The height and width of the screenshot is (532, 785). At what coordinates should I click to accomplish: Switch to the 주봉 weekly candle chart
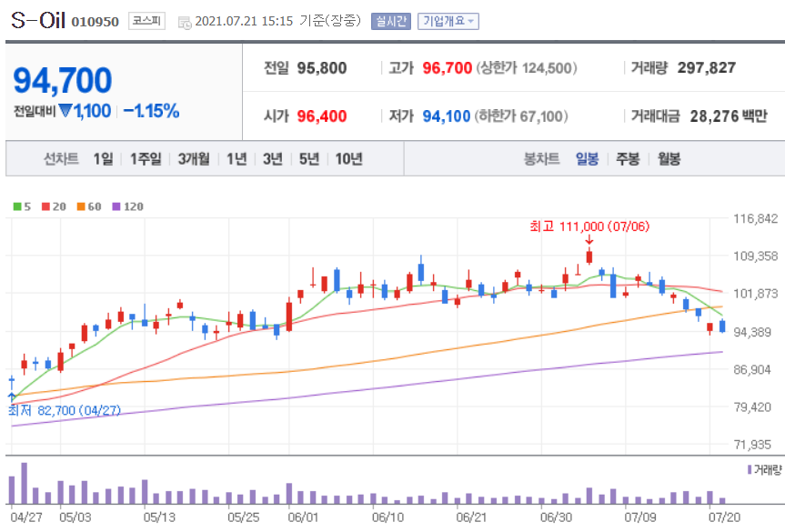(x=628, y=159)
